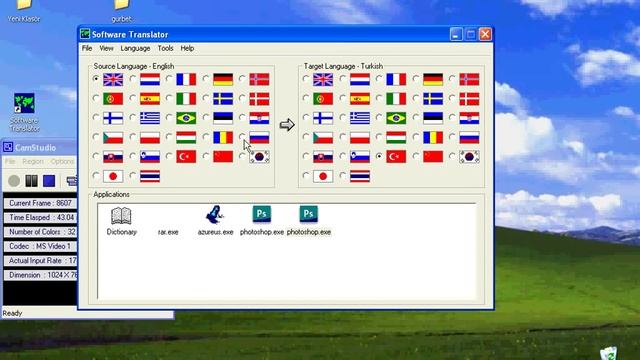
Task: Select the Norwegian radio button in Source Language
Action: (242, 78)
